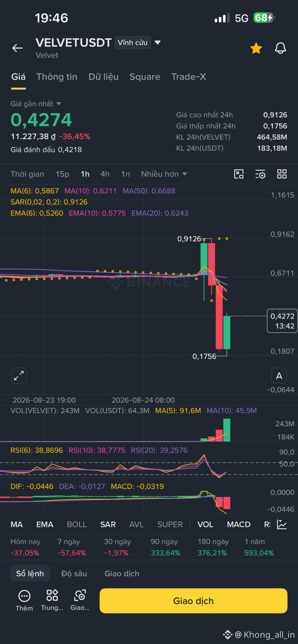
Task: Tap the 0,4274 last price
Action: (41, 120)
